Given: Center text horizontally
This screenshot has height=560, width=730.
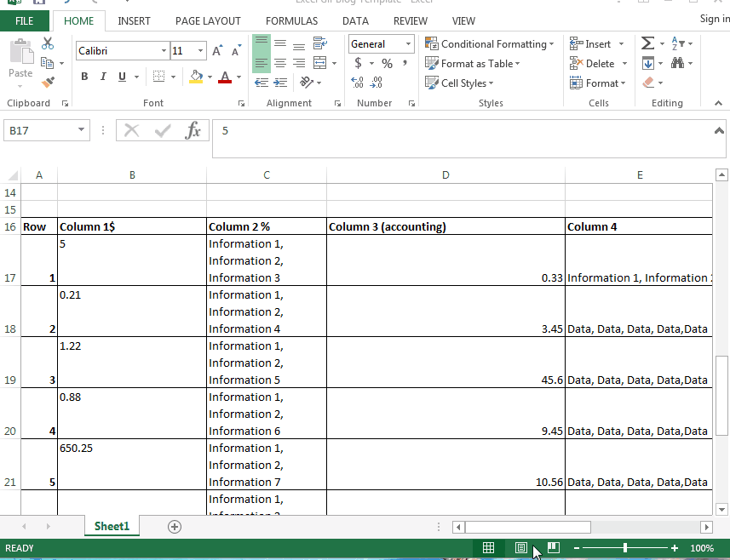Looking at the screenshot, I should [280, 63].
